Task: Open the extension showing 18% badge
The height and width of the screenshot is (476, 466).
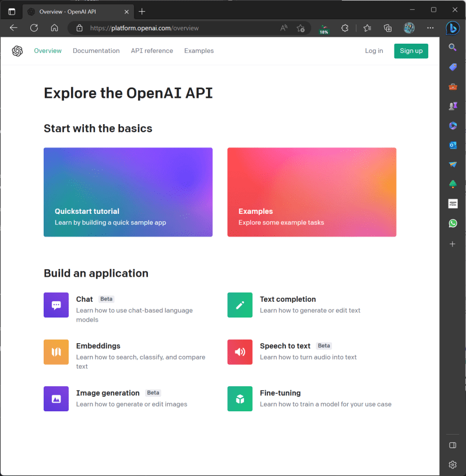Action: tap(324, 29)
